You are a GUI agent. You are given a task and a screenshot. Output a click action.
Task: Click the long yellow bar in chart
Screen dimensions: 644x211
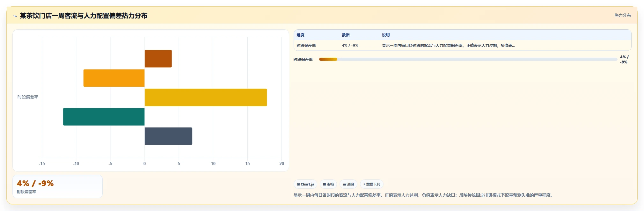tap(206, 98)
